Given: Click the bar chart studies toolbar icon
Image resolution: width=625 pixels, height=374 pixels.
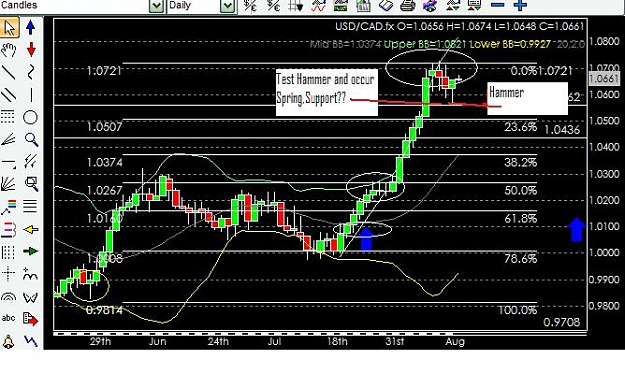Looking at the screenshot, I should (x=363, y=5).
